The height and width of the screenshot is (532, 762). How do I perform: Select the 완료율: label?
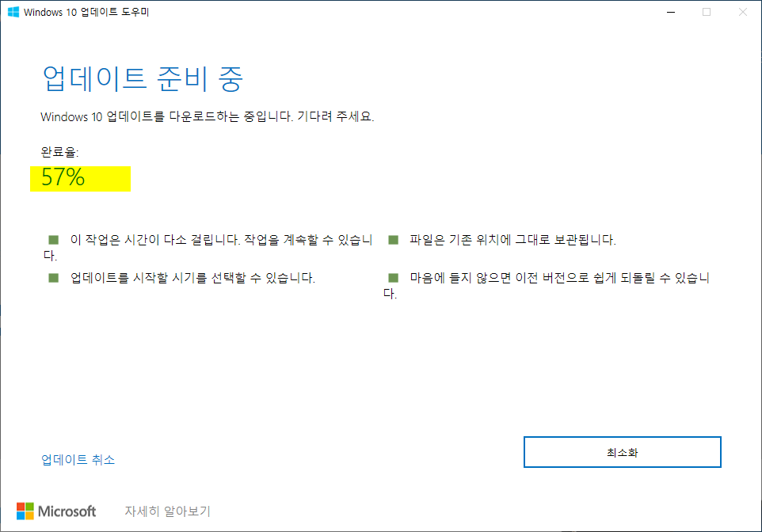59,152
